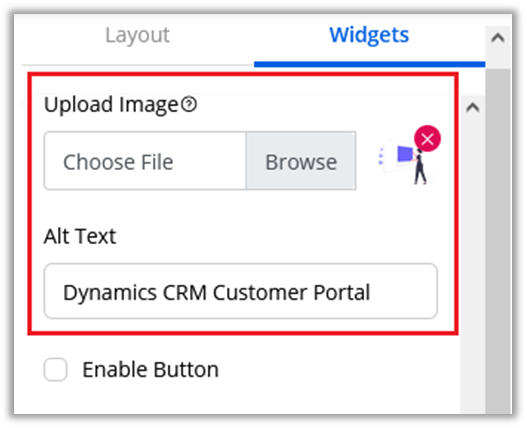Open the Choose File field
Screen dimensions: 527x428
point(145,161)
